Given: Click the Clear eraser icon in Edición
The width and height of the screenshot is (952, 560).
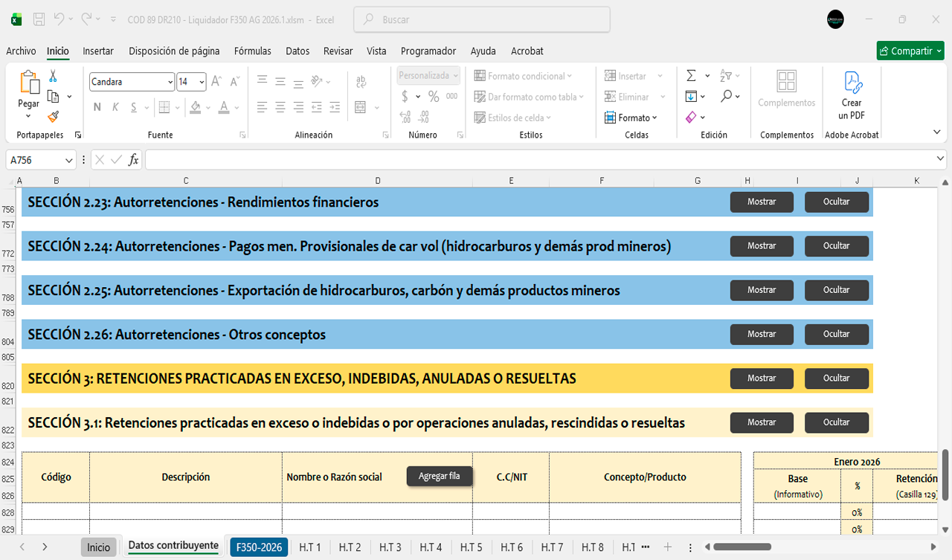Looking at the screenshot, I should [x=691, y=118].
